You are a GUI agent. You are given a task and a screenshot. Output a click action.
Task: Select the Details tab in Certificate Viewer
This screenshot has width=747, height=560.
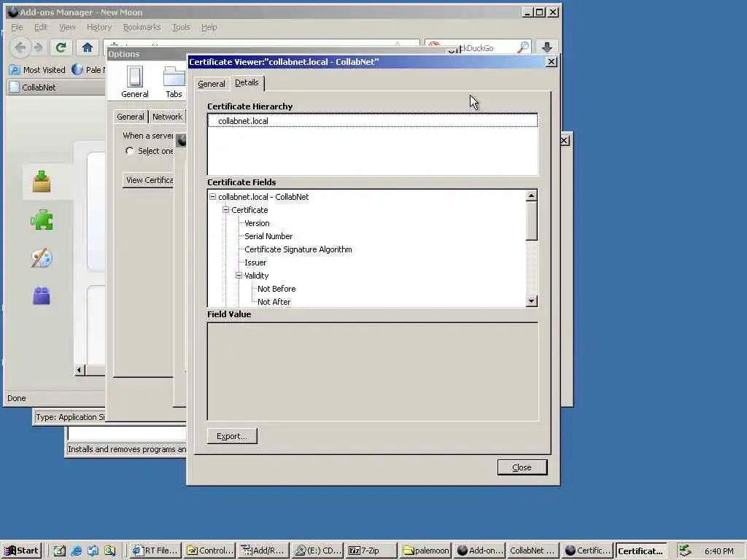click(x=247, y=83)
